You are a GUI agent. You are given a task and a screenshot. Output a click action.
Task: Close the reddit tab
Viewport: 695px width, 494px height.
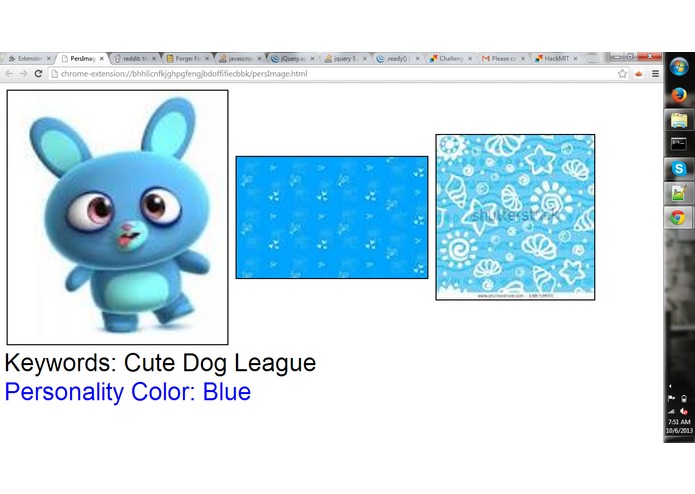pyautogui.click(x=154, y=58)
